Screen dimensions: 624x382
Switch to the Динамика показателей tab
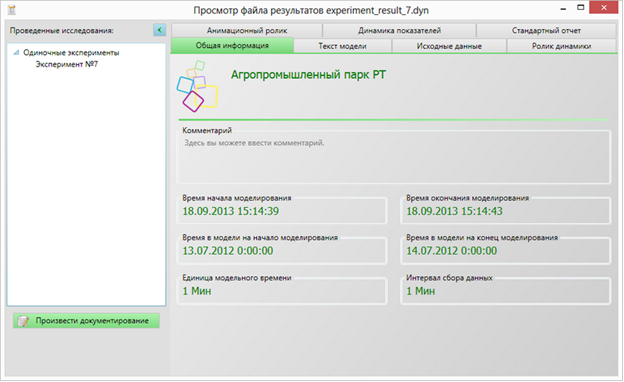pyautogui.click(x=399, y=30)
